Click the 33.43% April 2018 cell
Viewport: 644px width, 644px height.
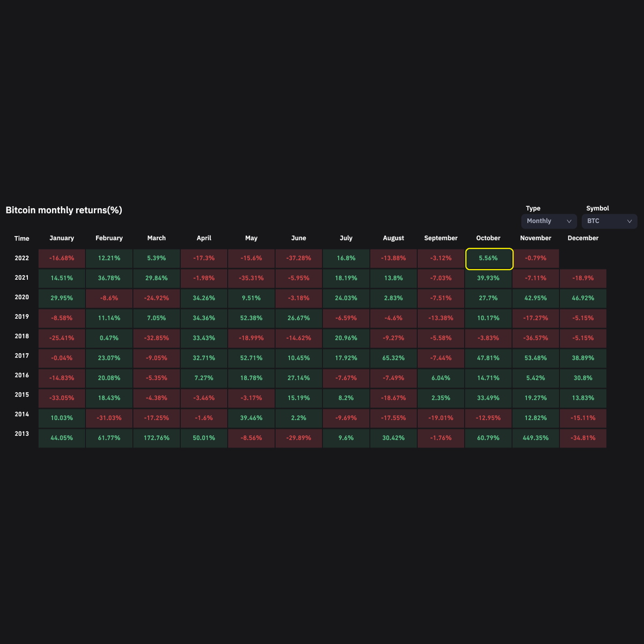(x=204, y=339)
